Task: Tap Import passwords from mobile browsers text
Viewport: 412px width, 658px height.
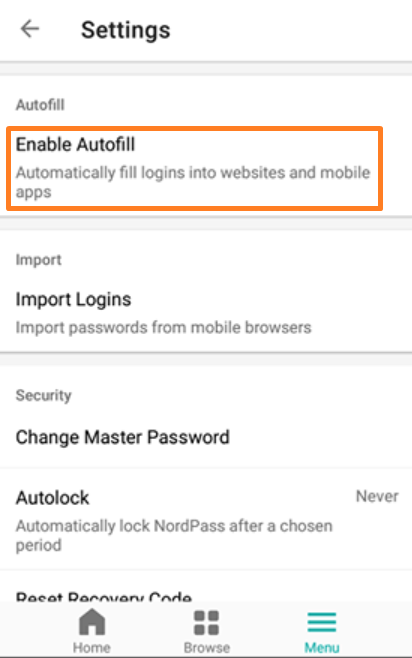Action: point(163,327)
